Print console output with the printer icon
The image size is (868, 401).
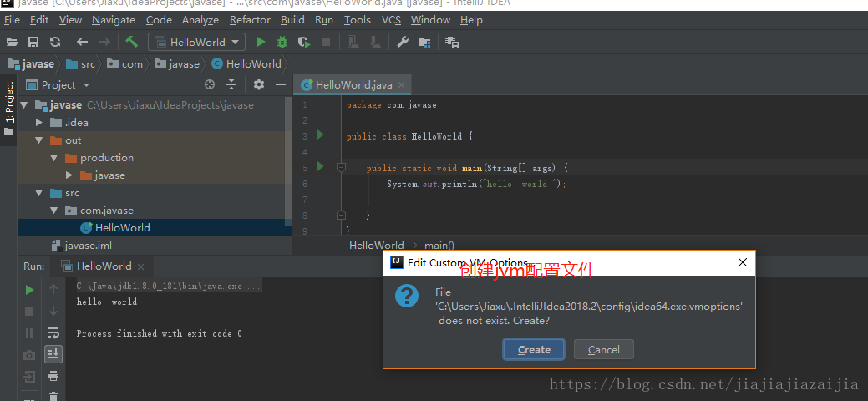pyautogui.click(x=53, y=377)
